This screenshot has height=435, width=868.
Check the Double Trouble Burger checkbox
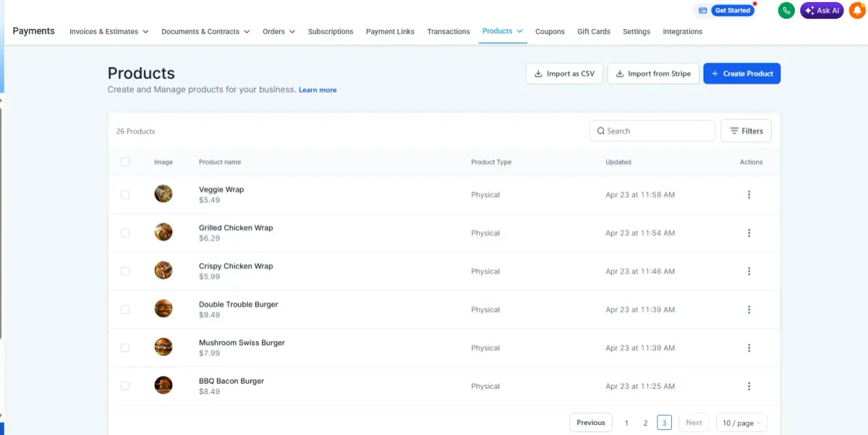point(125,309)
